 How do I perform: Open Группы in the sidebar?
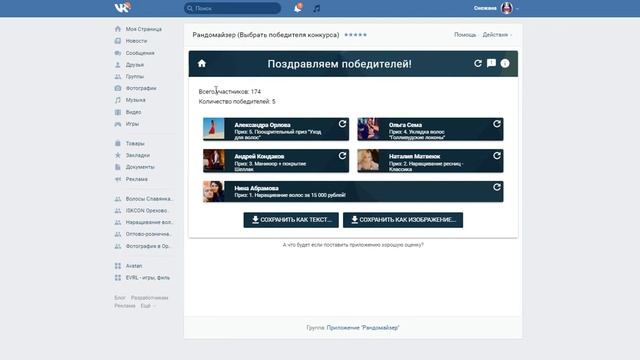point(134,76)
